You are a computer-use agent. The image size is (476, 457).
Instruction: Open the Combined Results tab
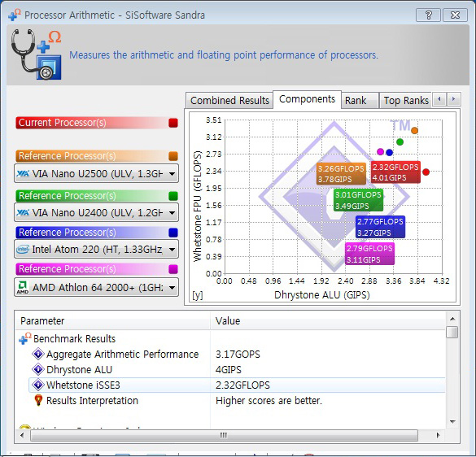(x=229, y=101)
